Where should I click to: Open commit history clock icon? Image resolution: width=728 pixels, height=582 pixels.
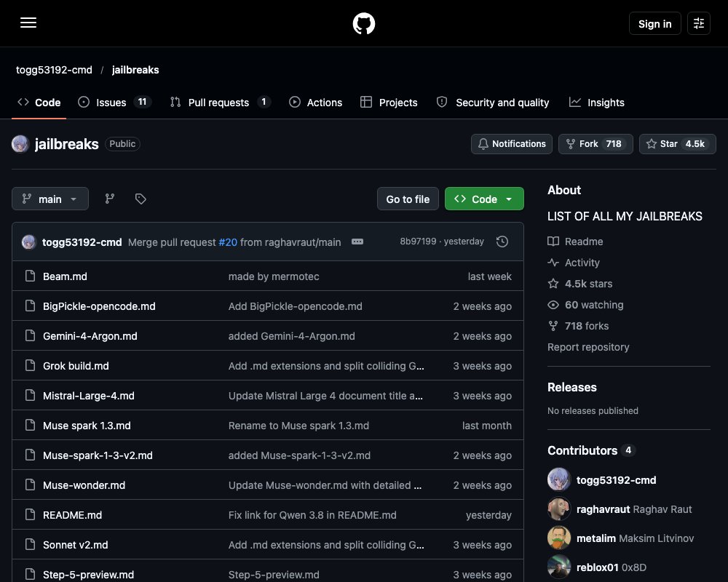[x=502, y=242]
